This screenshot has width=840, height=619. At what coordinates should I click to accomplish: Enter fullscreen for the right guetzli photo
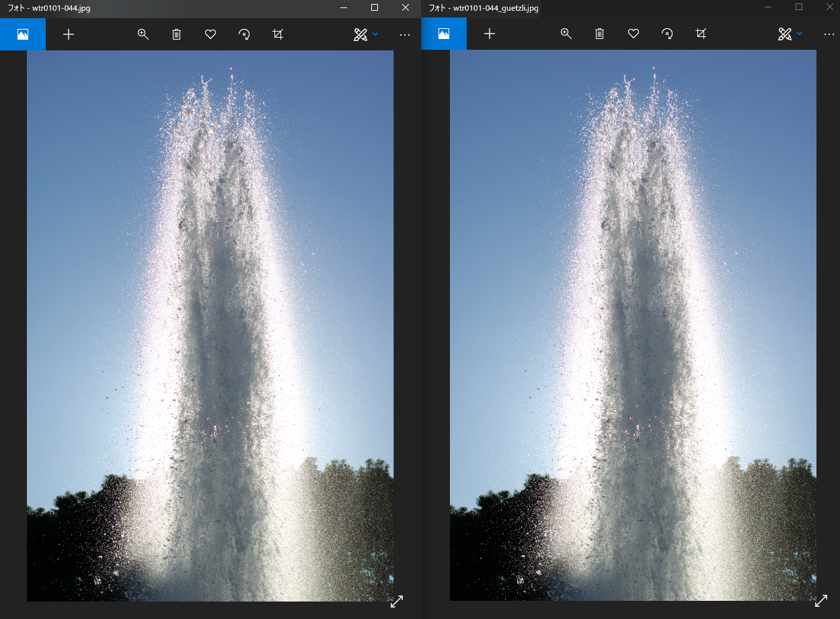coord(821,602)
